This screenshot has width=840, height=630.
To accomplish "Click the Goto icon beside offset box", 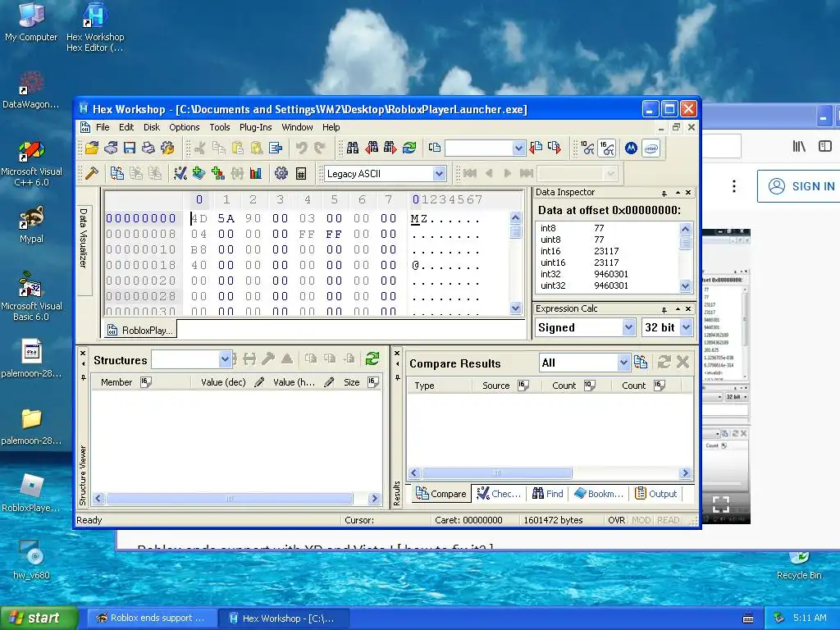I will tap(435, 148).
